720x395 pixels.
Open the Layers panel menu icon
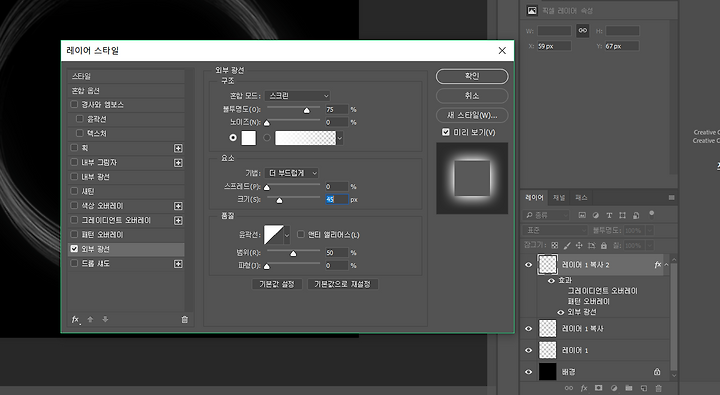(671, 198)
